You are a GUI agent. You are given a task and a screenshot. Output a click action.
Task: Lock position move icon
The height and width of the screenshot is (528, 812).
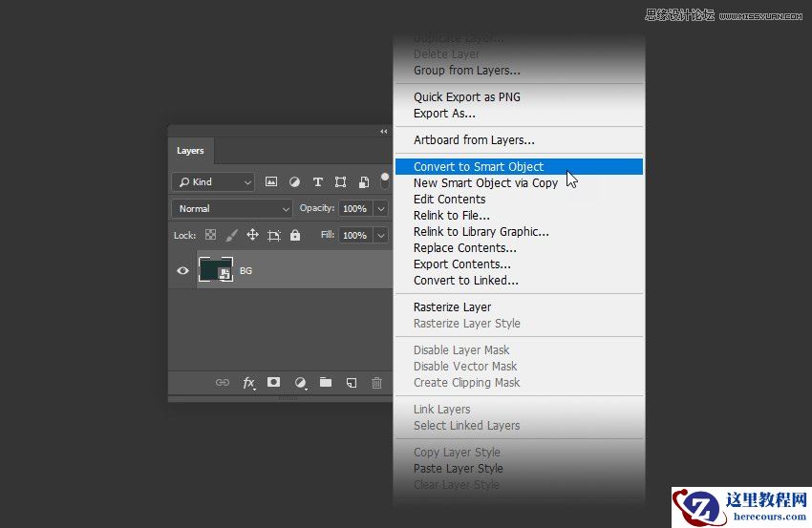252,235
